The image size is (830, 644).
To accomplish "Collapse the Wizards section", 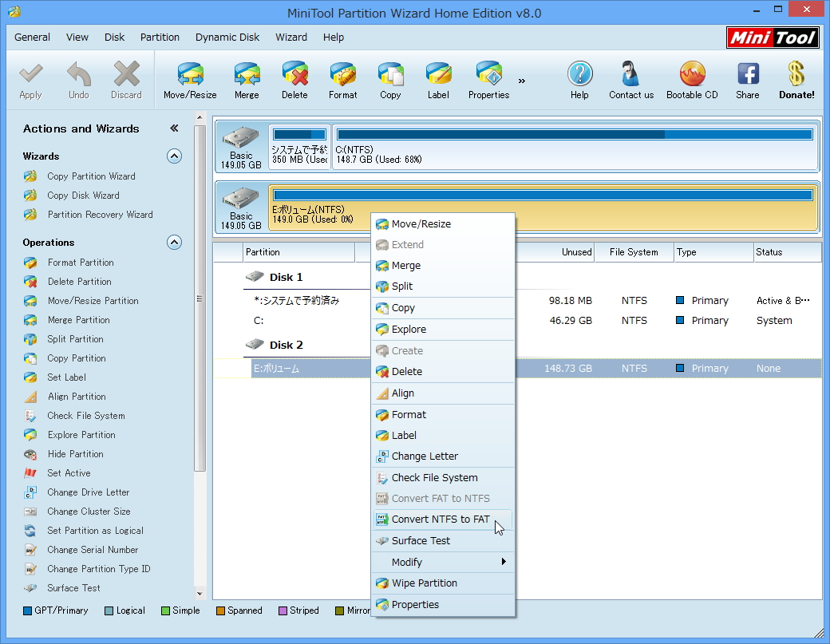I will coord(174,156).
